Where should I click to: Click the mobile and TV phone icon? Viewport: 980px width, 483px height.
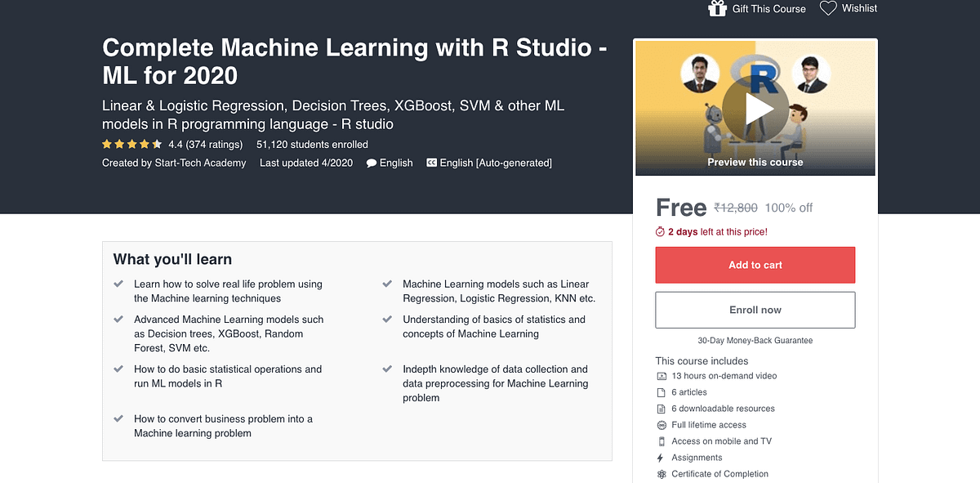pyautogui.click(x=661, y=441)
